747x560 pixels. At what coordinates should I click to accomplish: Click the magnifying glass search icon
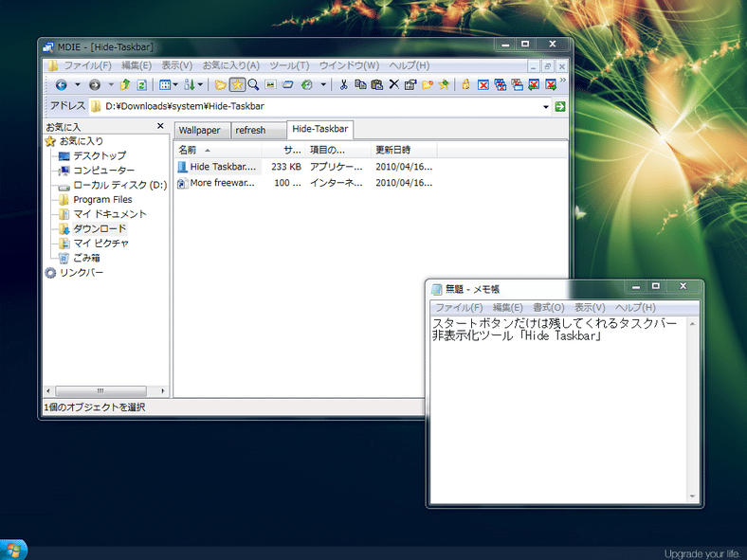click(253, 84)
